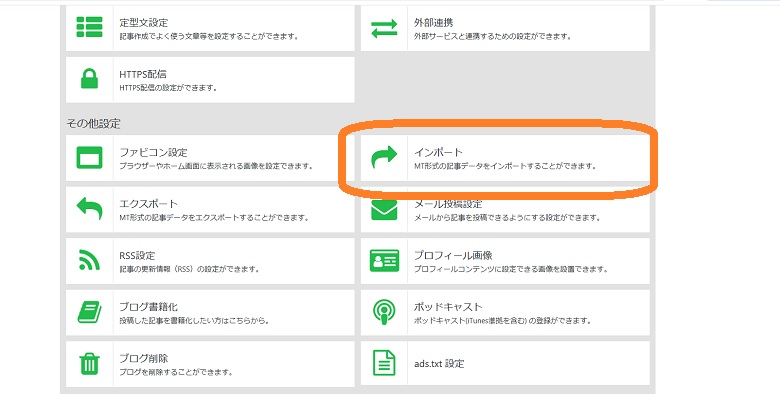Open プロフィール画像 settings
The image size is (780, 394).
tap(505, 261)
